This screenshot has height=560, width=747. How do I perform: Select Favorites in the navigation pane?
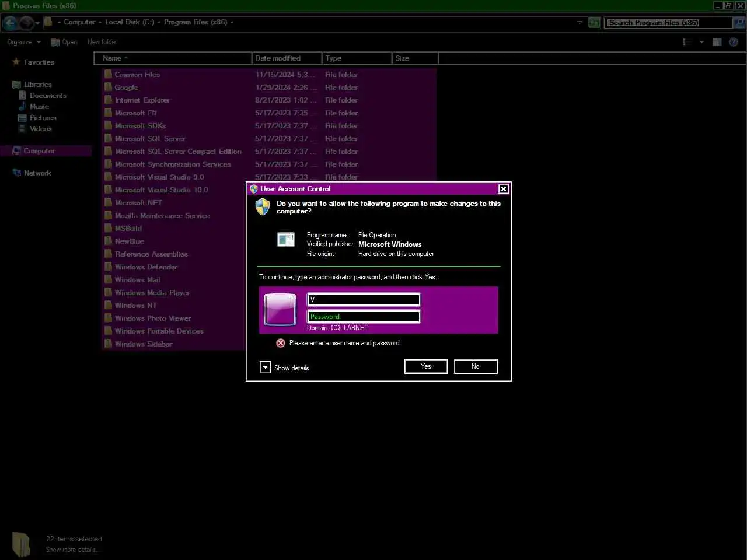(x=39, y=62)
